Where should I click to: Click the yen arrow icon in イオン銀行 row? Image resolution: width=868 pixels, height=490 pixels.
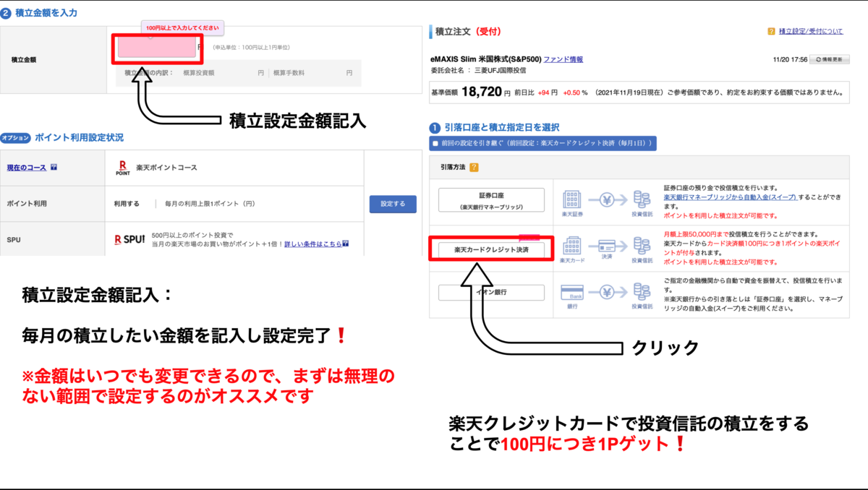point(607,292)
